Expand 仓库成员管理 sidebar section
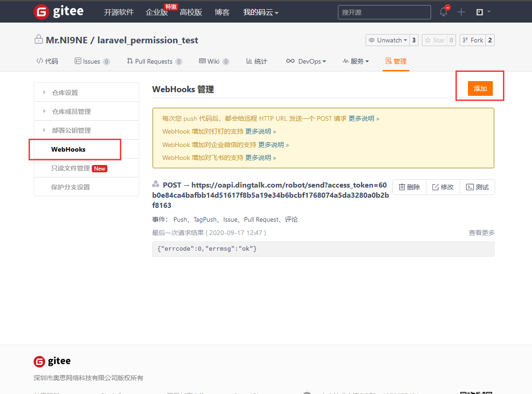532x394 pixels. coord(71,112)
